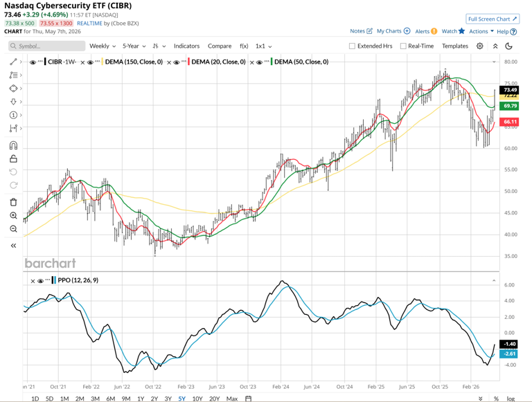Select the Max range button
The width and height of the screenshot is (532, 402).
pos(232,399)
